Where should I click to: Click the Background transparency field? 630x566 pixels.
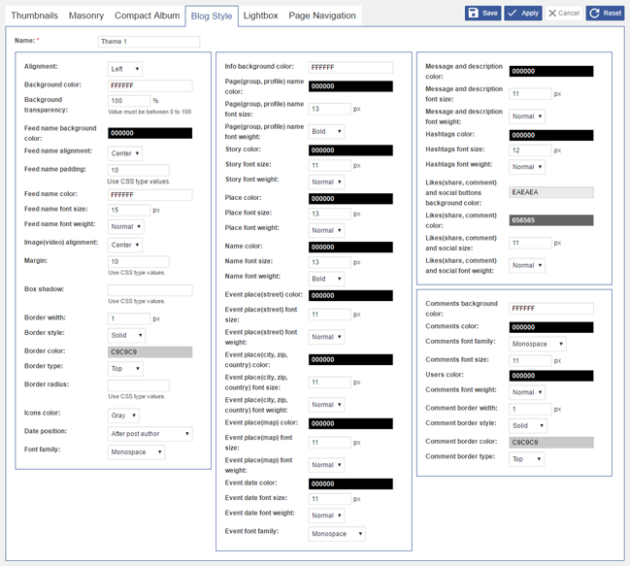pos(129,100)
